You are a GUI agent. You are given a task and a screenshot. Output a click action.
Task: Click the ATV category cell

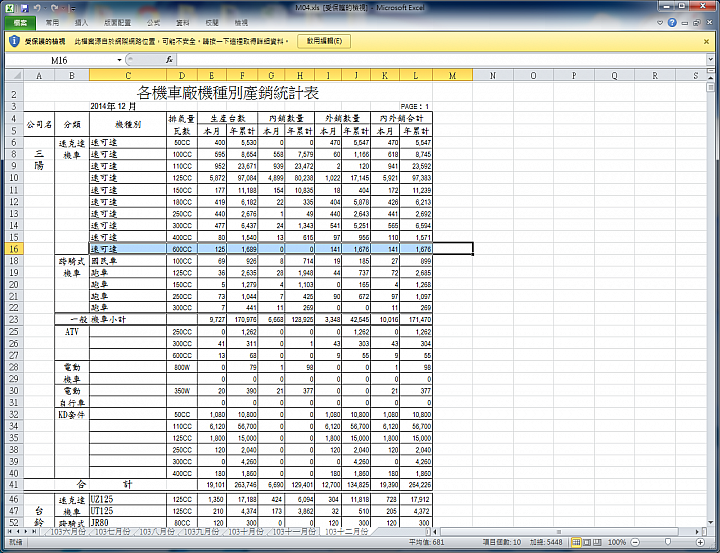(72, 332)
